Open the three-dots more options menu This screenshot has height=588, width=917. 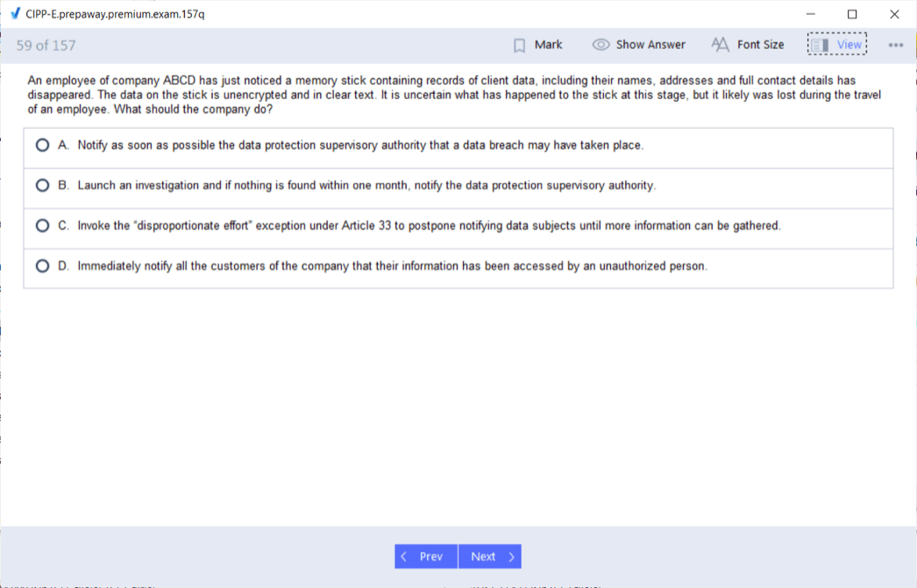point(895,45)
